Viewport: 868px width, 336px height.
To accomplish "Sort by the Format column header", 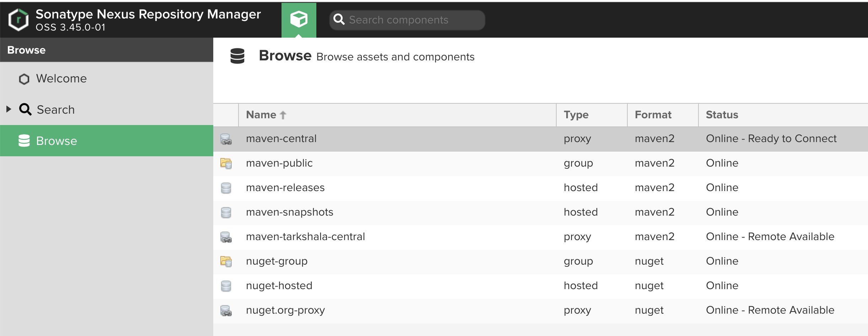I will click(x=663, y=115).
